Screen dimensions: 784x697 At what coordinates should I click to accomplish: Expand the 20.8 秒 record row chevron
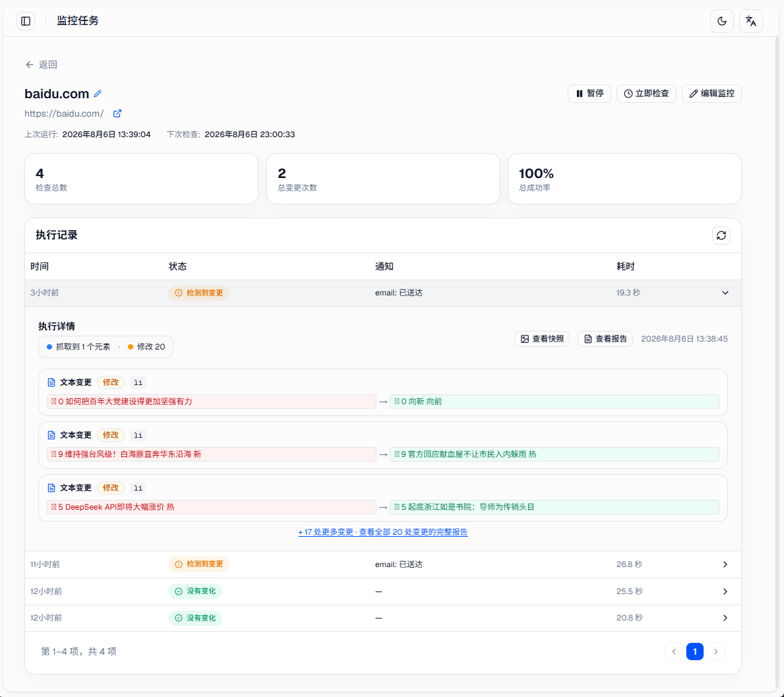pos(725,618)
